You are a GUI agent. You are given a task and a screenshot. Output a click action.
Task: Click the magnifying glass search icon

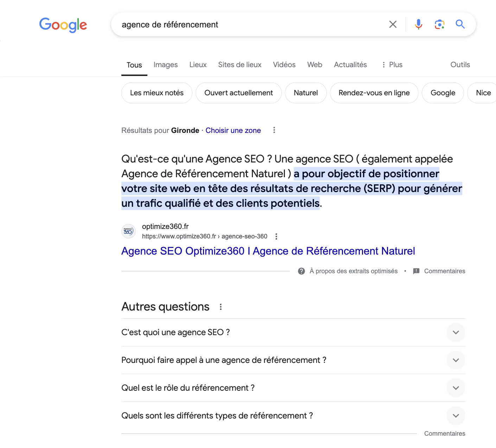460,24
